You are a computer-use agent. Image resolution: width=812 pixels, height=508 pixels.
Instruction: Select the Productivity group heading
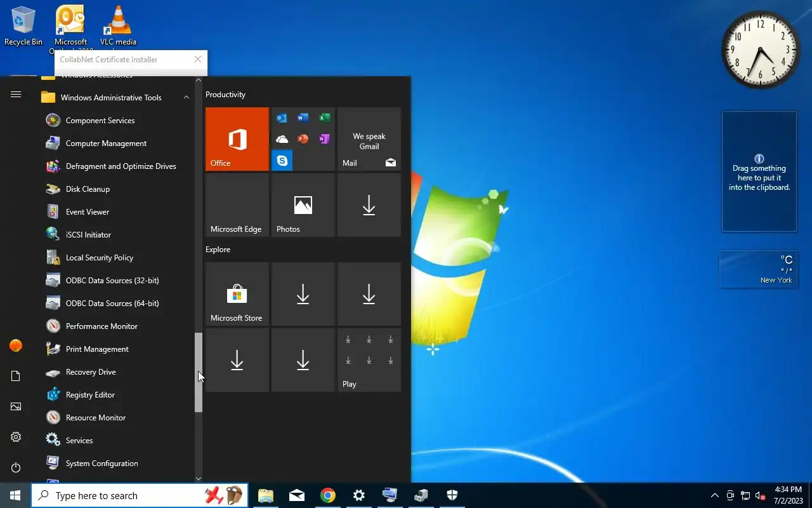[225, 95]
